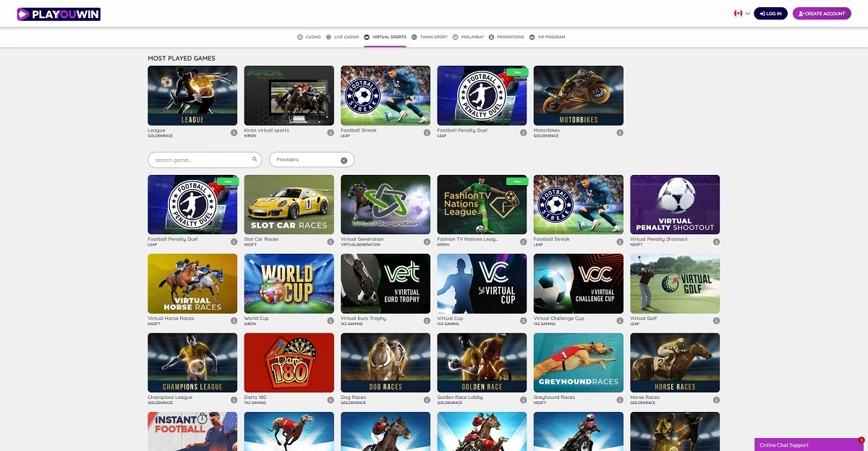868x451 pixels.
Task: Go to the Casino tab
Action: pyautogui.click(x=309, y=37)
